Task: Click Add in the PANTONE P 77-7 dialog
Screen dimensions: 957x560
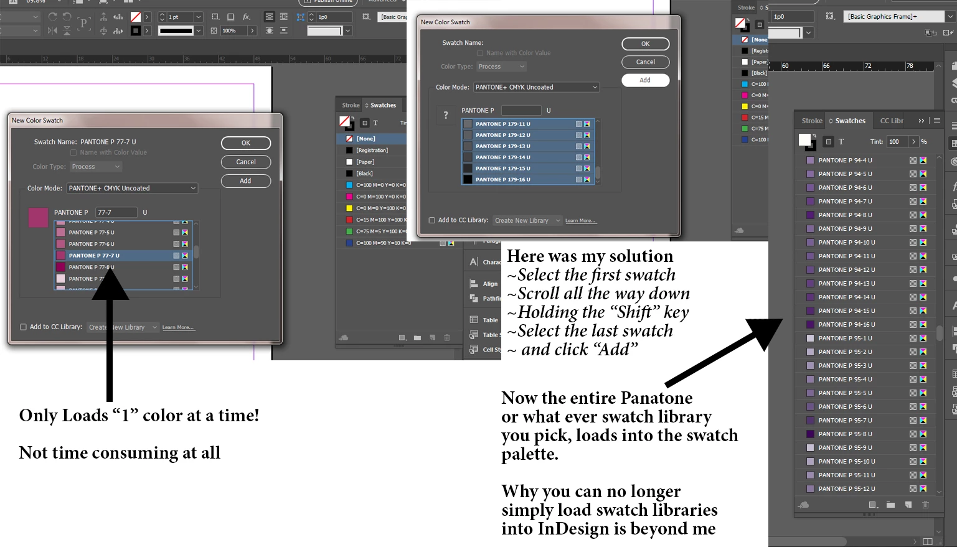Action: [246, 181]
